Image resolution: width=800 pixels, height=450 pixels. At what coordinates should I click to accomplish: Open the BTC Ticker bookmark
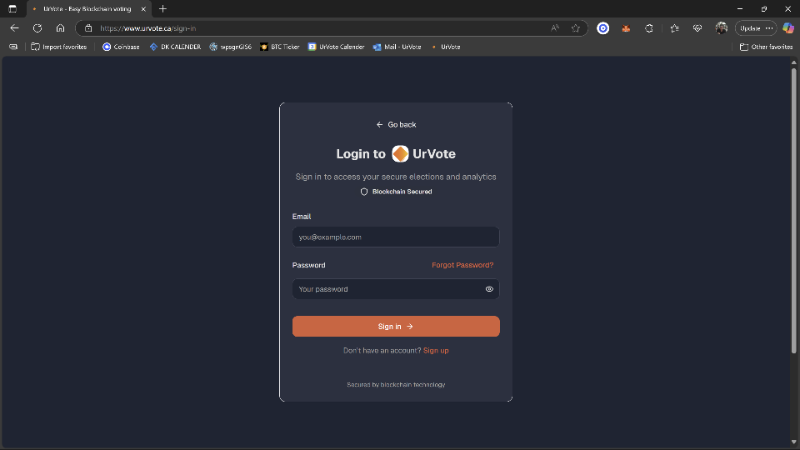pos(279,46)
